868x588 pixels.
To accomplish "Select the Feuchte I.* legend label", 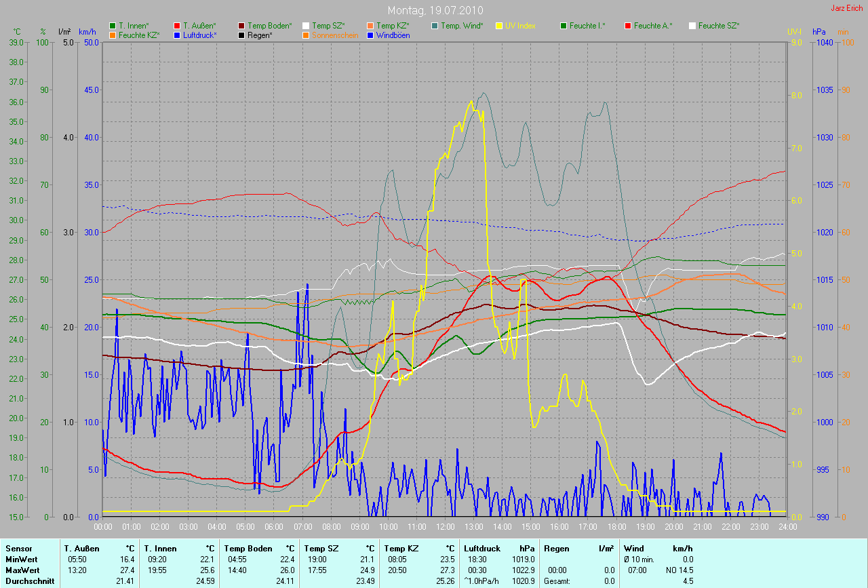I will tap(587, 26).
